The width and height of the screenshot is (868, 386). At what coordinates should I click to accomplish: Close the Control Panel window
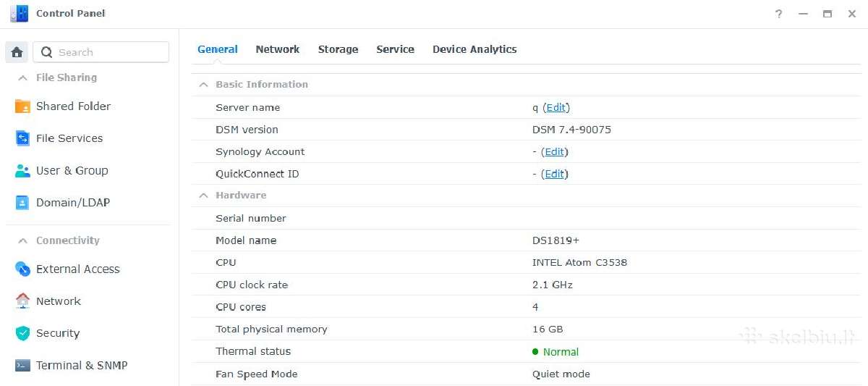tap(852, 14)
